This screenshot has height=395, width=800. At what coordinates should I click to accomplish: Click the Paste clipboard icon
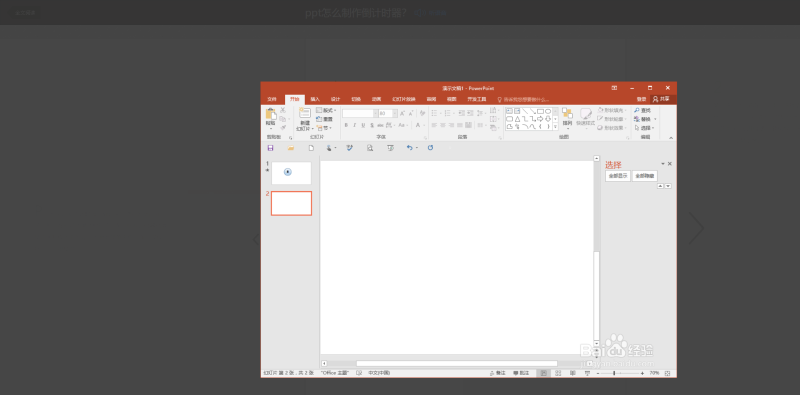pyautogui.click(x=270, y=114)
